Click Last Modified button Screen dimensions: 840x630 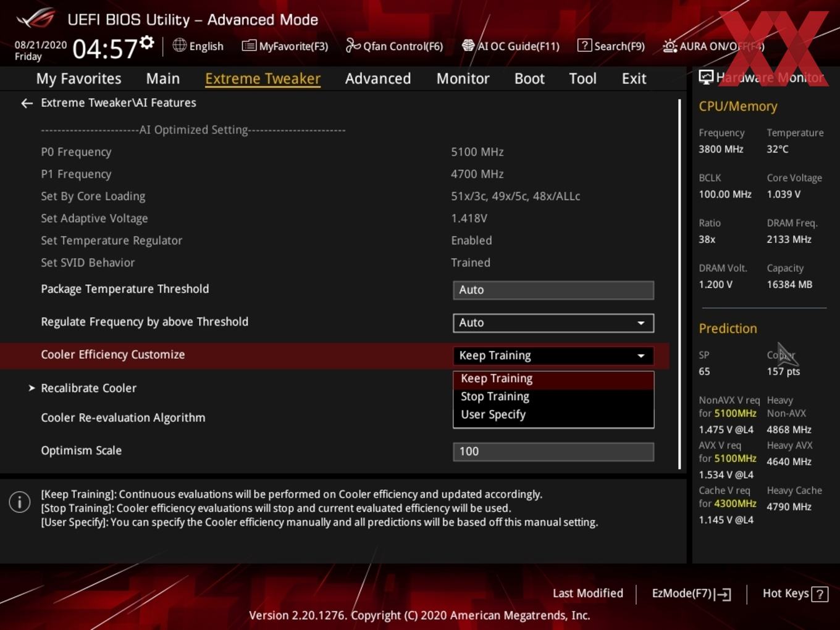click(x=587, y=594)
